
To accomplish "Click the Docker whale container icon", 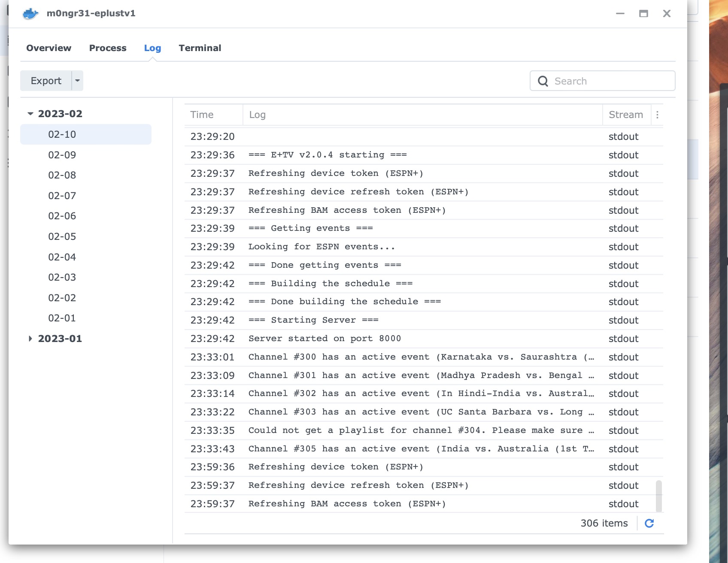I will tap(30, 14).
